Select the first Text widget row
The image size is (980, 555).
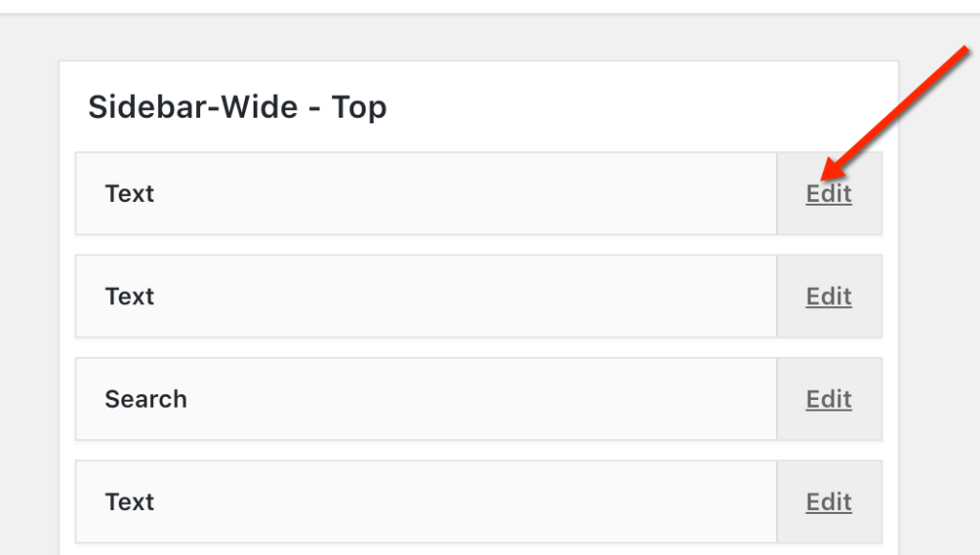pos(426,193)
